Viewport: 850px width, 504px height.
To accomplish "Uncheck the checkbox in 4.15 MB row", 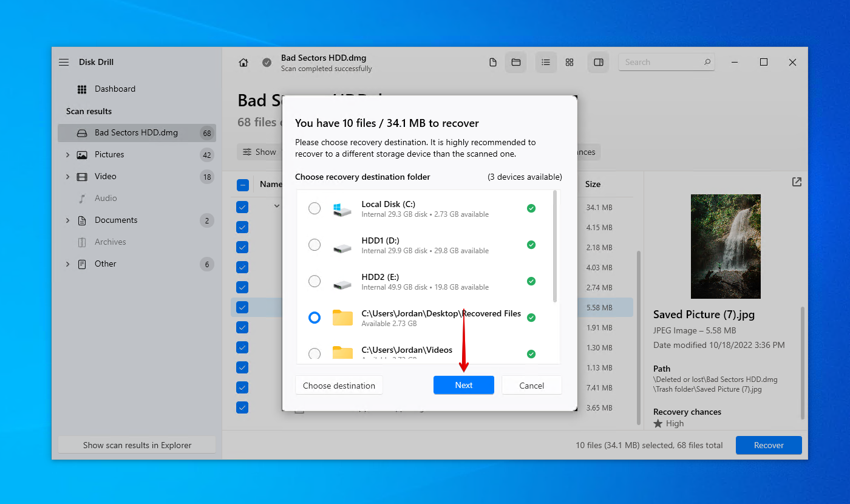I will click(x=242, y=227).
